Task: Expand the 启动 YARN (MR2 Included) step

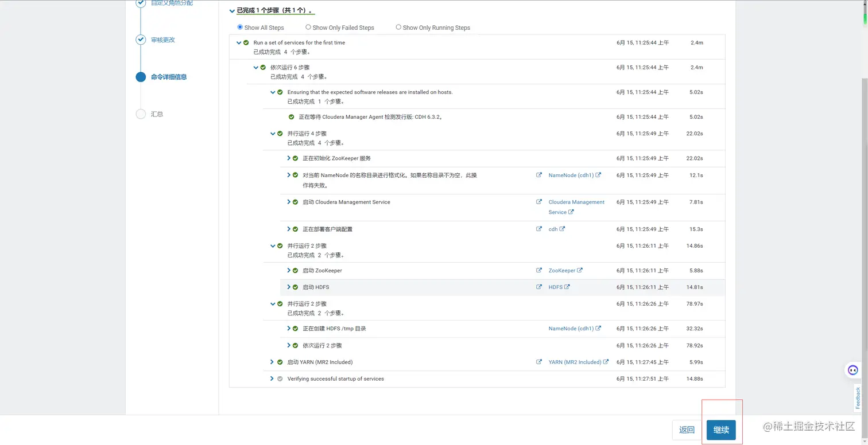Action: click(x=272, y=362)
